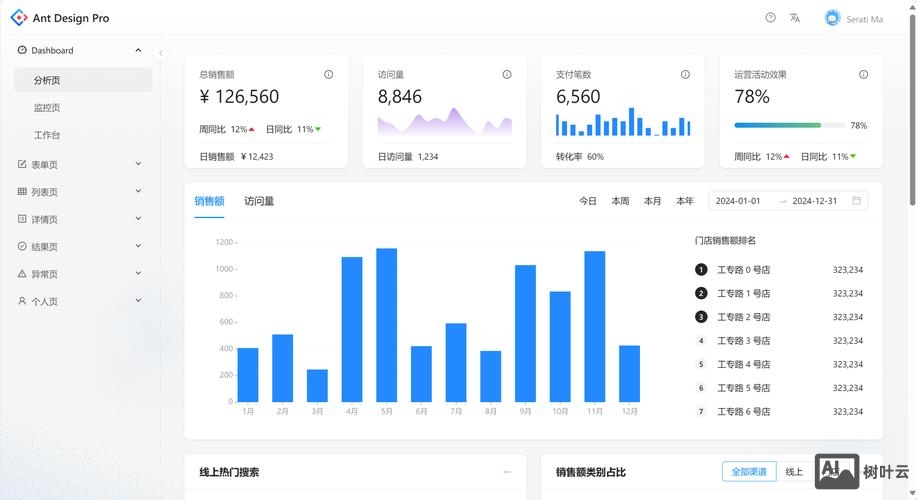Click the 工专路 6 号店 row

[x=779, y=411]
